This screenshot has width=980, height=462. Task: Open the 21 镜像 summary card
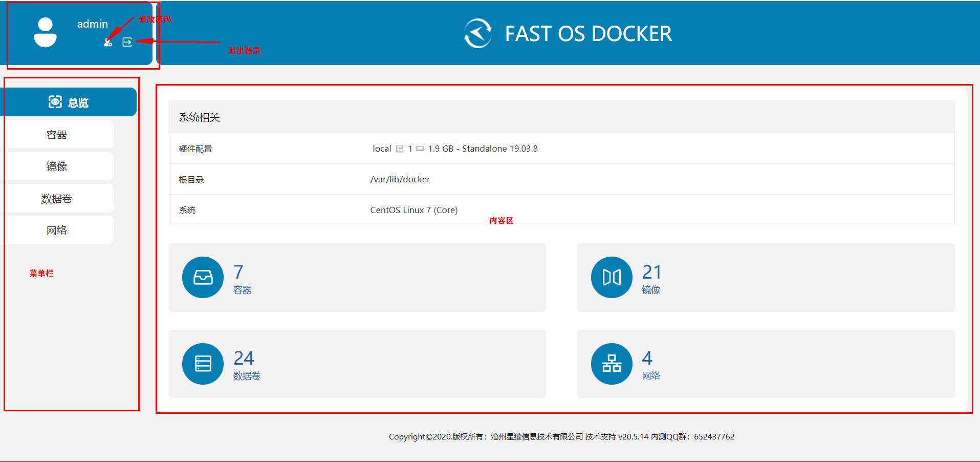(x=766, y=278)
